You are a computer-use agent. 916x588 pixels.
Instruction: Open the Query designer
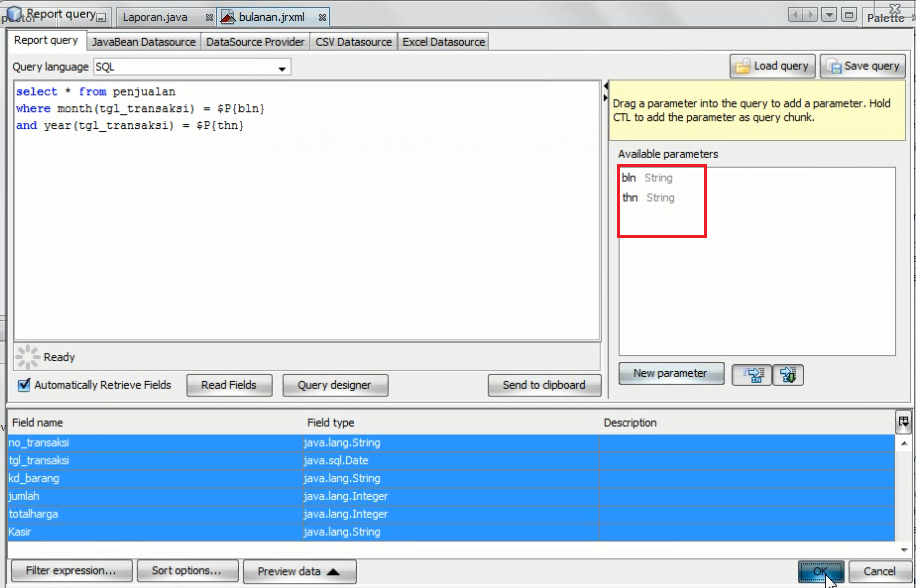click(335, 385)
